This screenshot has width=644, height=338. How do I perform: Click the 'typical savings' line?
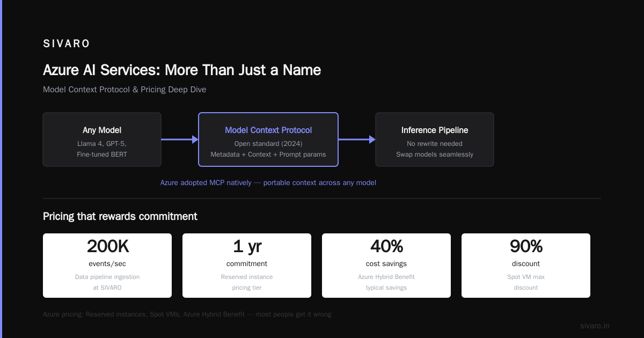pos(386,288)
